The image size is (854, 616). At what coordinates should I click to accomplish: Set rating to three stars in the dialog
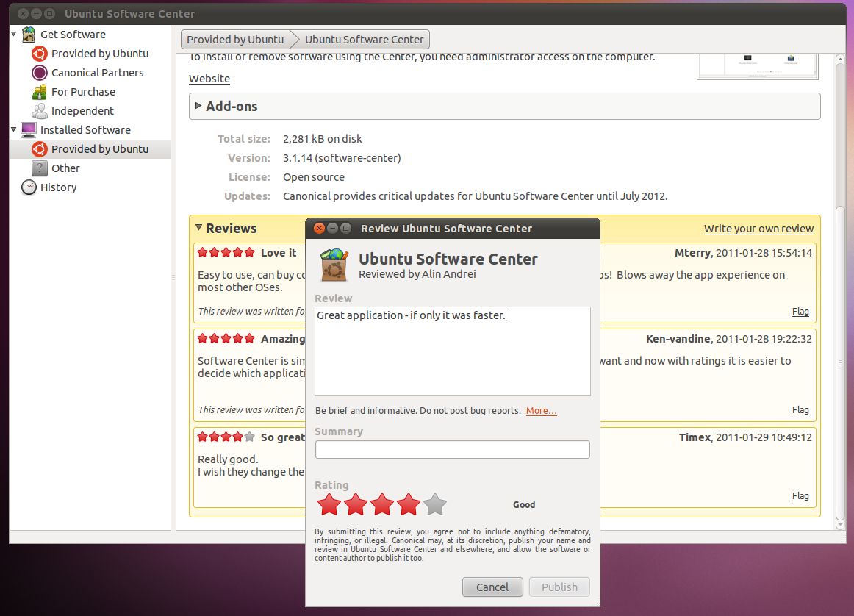pos(382,504)
